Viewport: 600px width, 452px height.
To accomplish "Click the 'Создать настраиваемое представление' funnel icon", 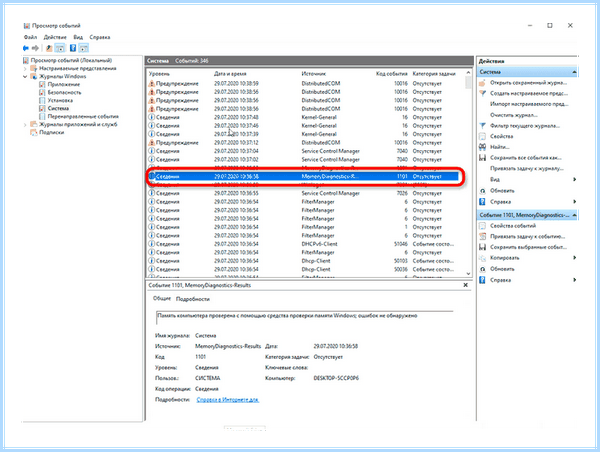I will click(x=483, y=93).
